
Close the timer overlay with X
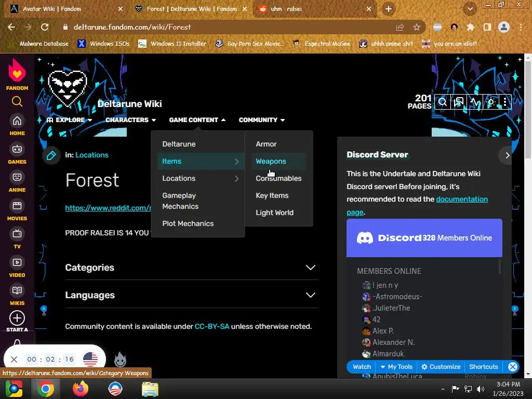point(14,360)
